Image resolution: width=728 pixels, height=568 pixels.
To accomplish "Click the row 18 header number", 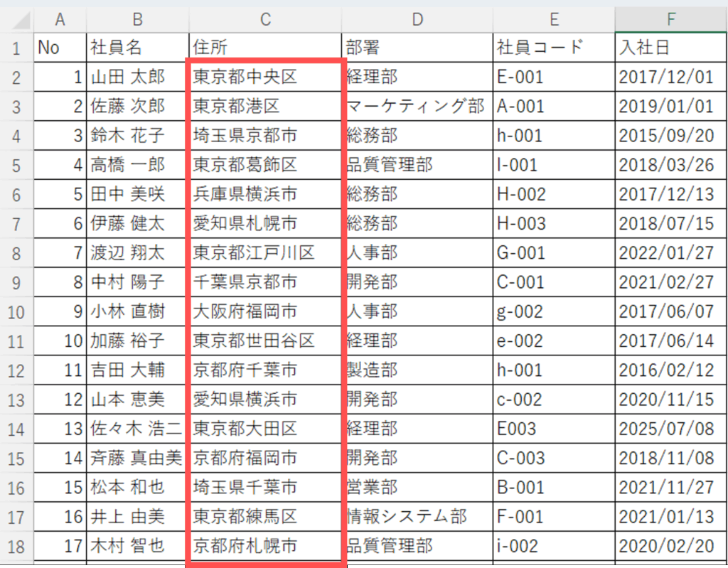I will [x=16, y=546].
